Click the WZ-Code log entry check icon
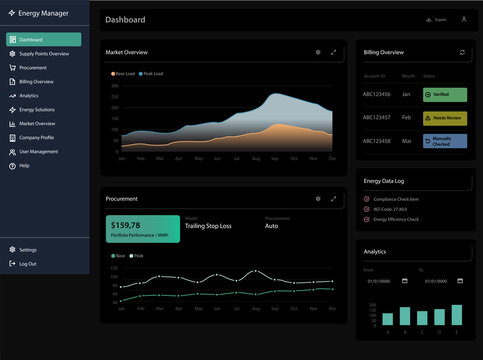This screenshot has height=360, width=483. click(x=367, y=209)
